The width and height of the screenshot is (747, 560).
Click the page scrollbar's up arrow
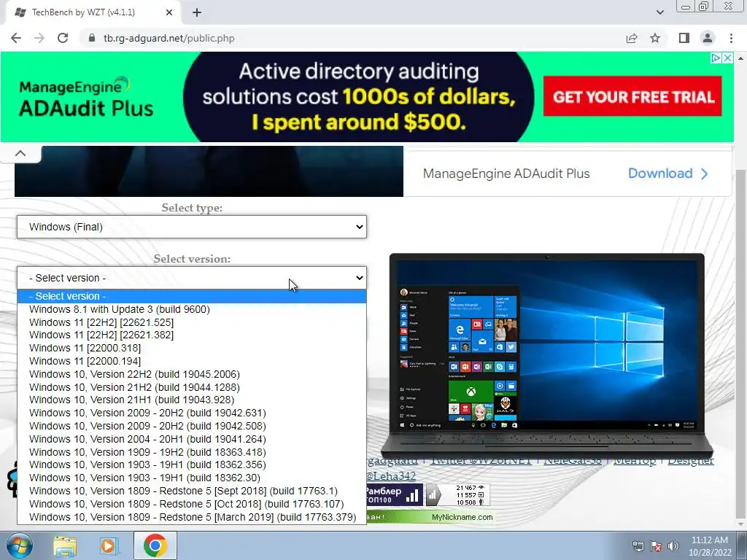[x=741, y=58]
